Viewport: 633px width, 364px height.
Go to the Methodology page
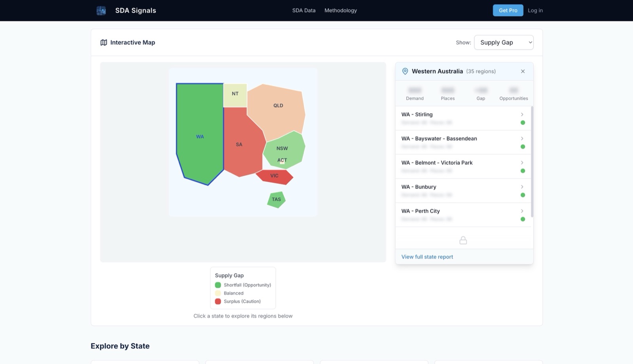[x=340, y=11]
